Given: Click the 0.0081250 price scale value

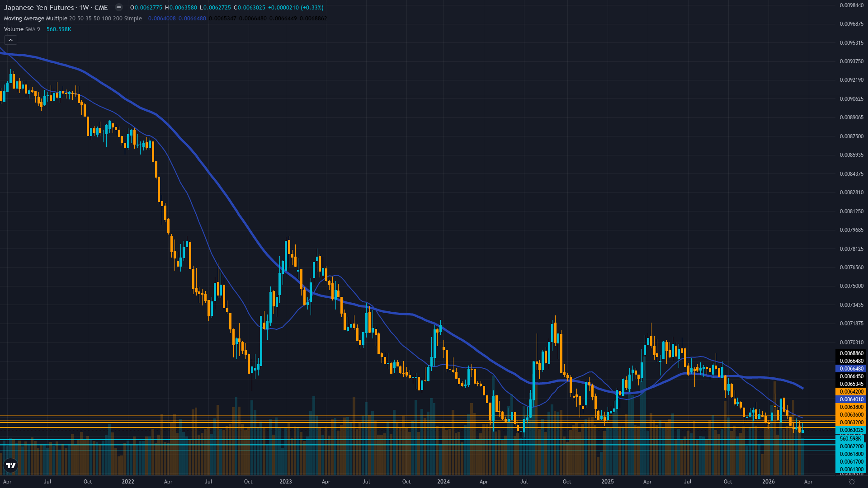Looking at the screenshot, I should (x=852, y=211).
